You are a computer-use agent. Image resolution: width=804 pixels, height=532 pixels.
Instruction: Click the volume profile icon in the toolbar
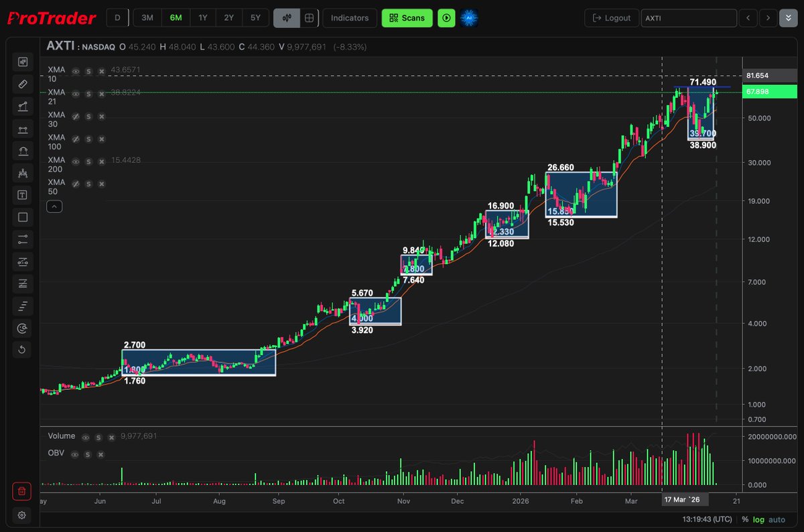click(x=23, y=306)
